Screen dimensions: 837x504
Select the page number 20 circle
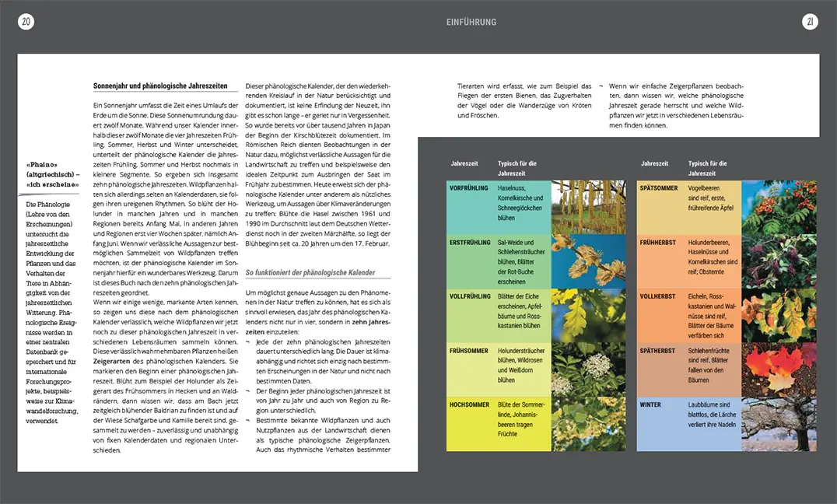pyautogui.click(x=26, y=21)
